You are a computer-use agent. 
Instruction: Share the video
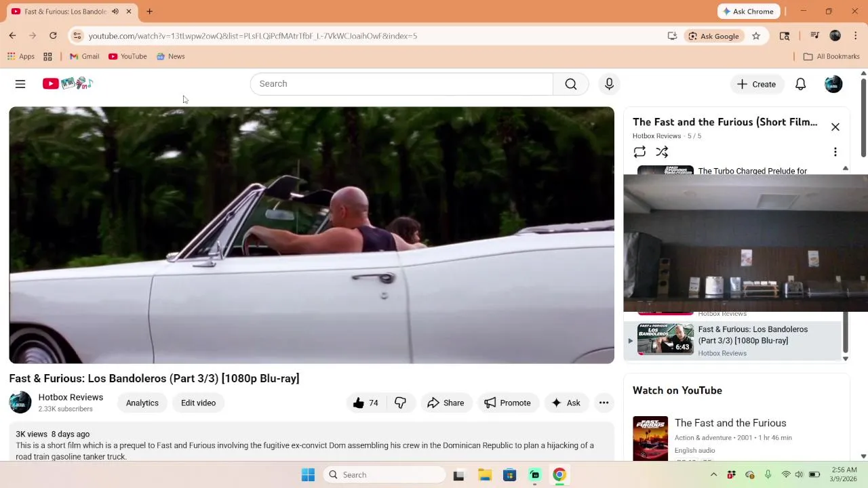(x=446, y=403)
